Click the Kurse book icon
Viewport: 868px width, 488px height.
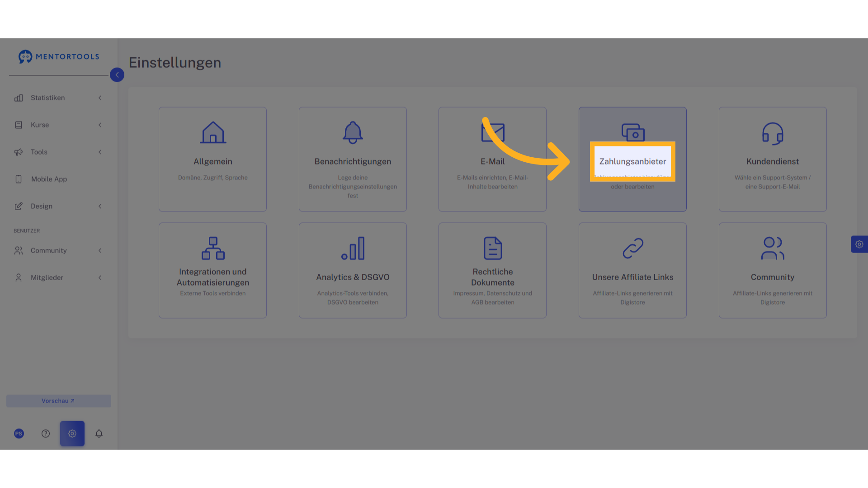click(x=19, y=125)
